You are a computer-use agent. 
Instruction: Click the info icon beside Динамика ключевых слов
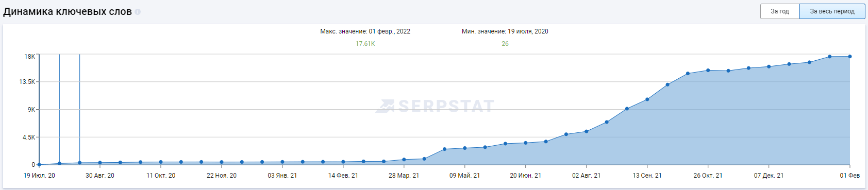pyautogui.click(x=138, y=12)
